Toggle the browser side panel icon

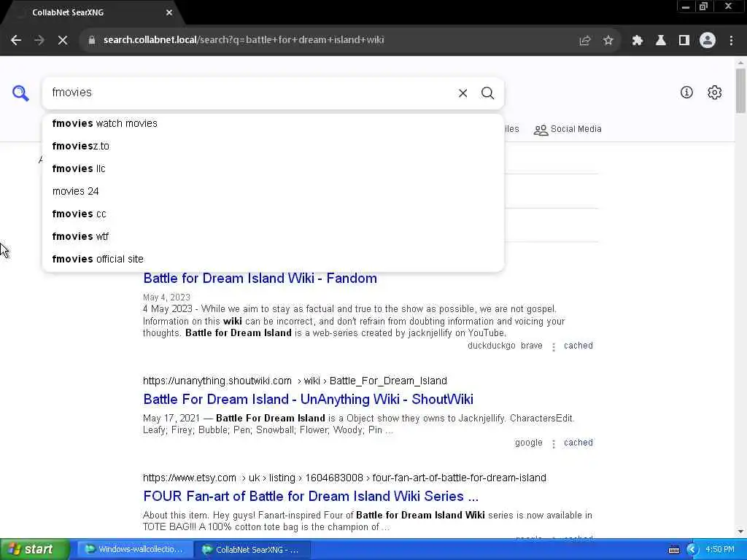684,41
